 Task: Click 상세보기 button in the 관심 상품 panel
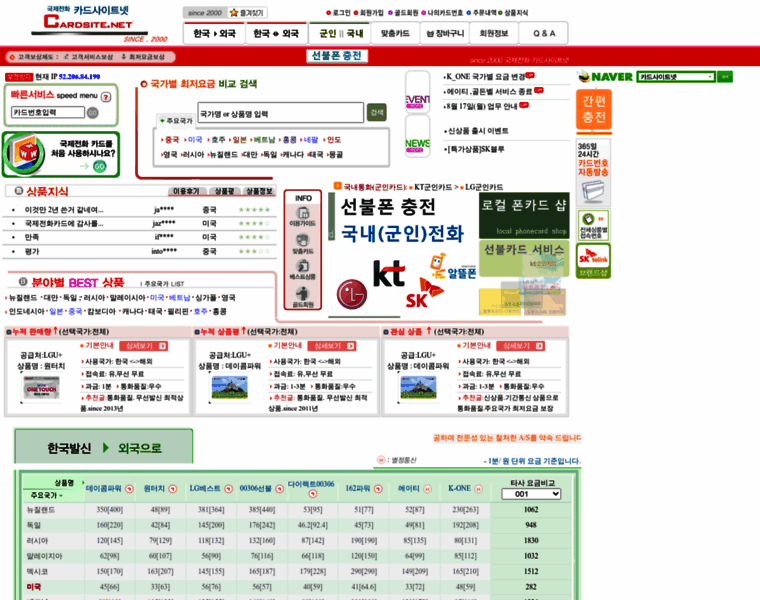[x=521, y=346]
